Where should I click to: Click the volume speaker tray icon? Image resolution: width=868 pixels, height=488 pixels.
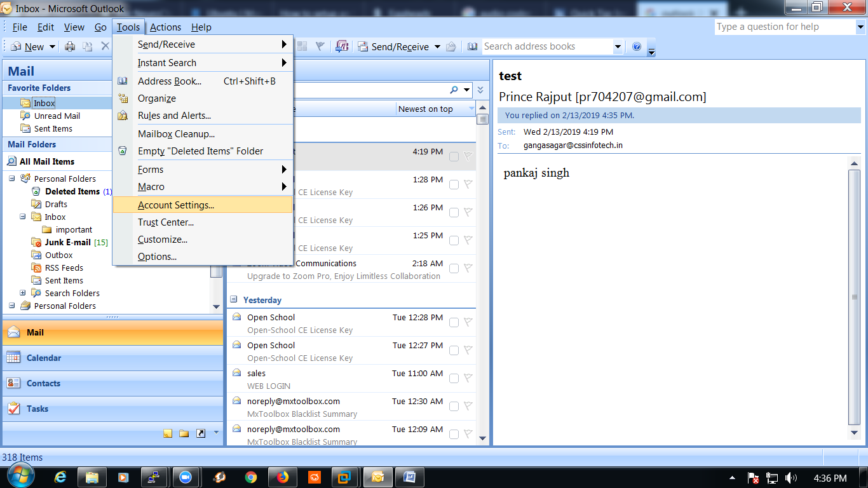(791, 478)
